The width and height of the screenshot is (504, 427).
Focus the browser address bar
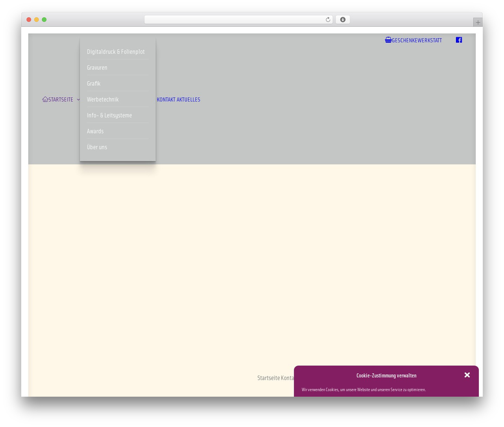tap(238, 20)
